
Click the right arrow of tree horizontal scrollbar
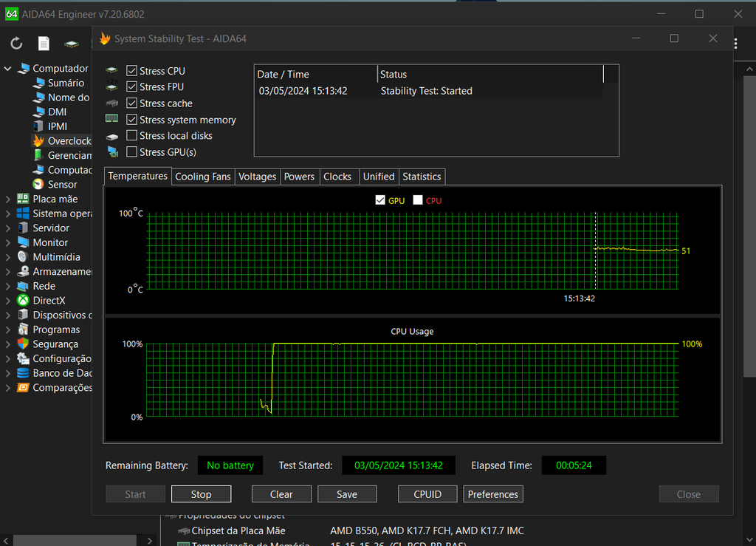149,541
